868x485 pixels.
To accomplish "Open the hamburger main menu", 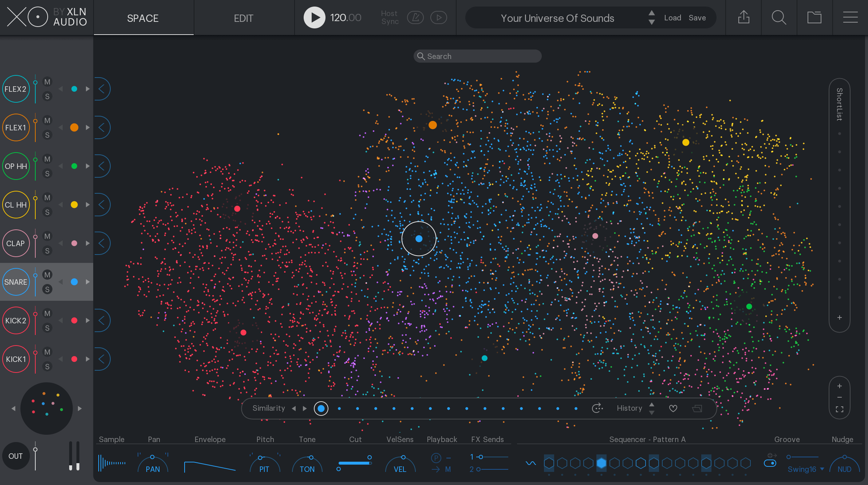I will (850, 17).
